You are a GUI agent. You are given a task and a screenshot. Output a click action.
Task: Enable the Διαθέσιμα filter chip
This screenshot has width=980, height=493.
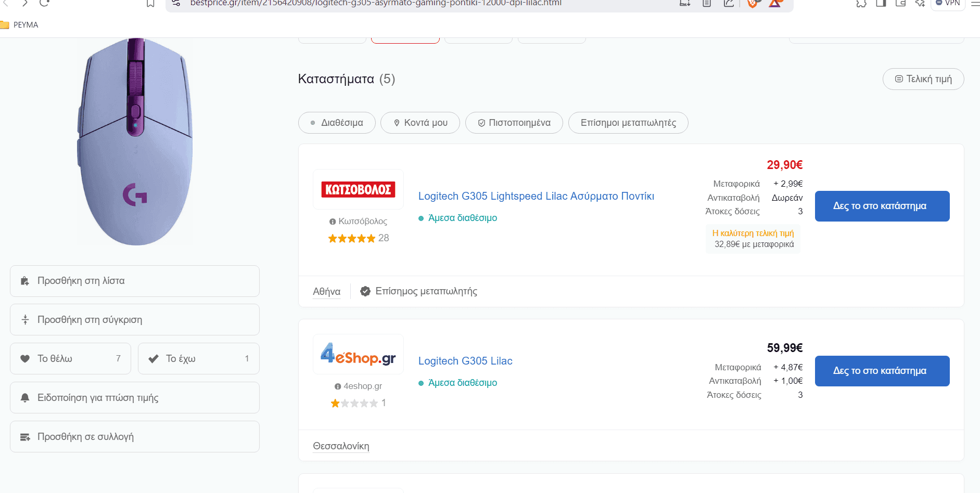[337, 123]
